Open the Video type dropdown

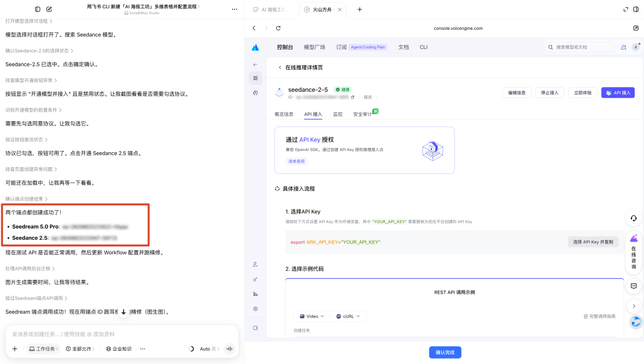coord(312,316)
